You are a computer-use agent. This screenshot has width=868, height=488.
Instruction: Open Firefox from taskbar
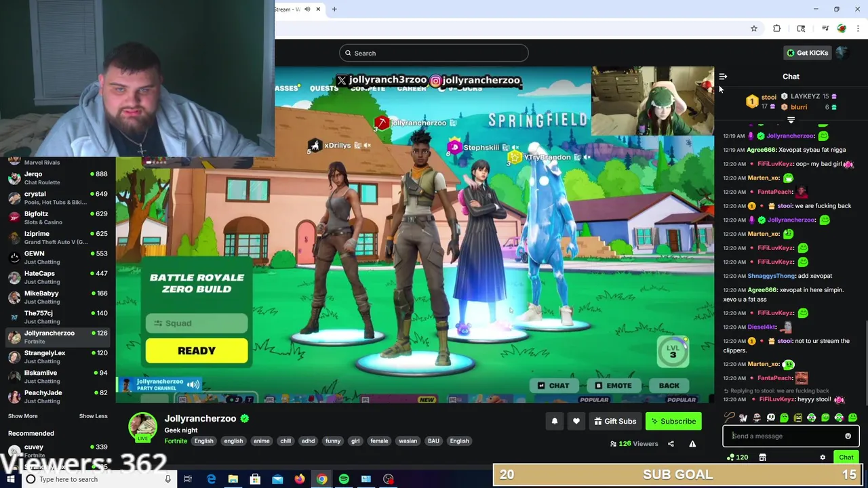[299, 479]
